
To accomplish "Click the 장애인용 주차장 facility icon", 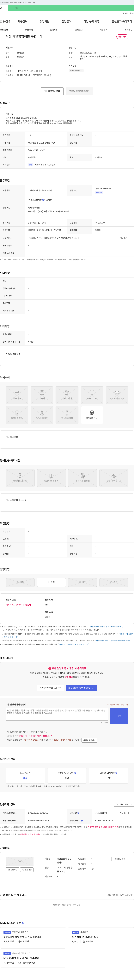I will [20, 478].
